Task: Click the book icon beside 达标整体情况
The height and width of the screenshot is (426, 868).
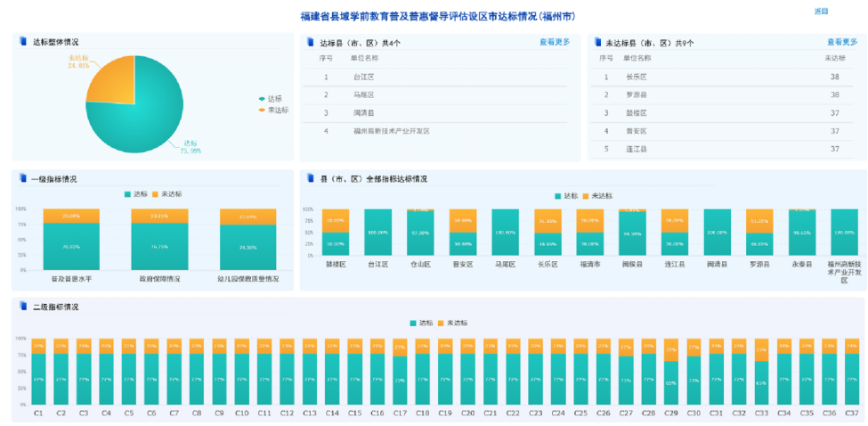Action: [x=22, y=42]
